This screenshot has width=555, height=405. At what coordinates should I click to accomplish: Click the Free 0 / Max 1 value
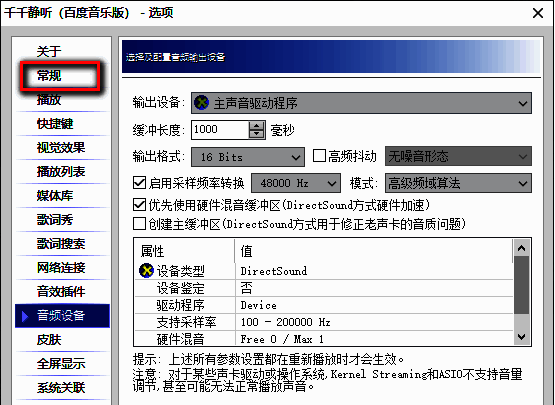pyautogui.click(x=282, y=339)
